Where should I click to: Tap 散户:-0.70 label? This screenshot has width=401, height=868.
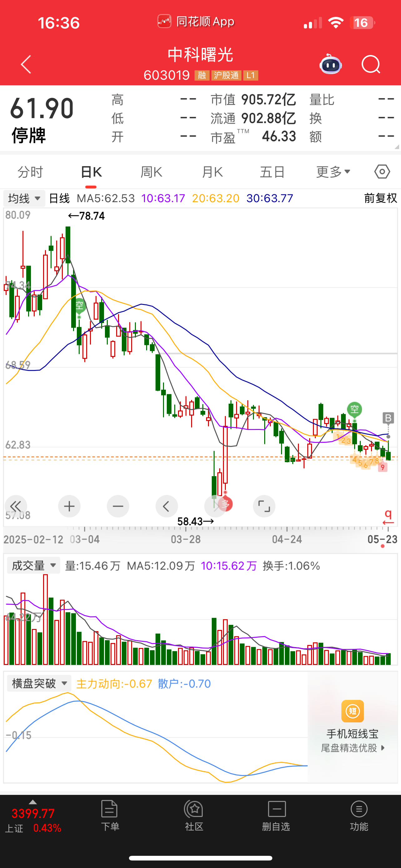click(184, 683)
